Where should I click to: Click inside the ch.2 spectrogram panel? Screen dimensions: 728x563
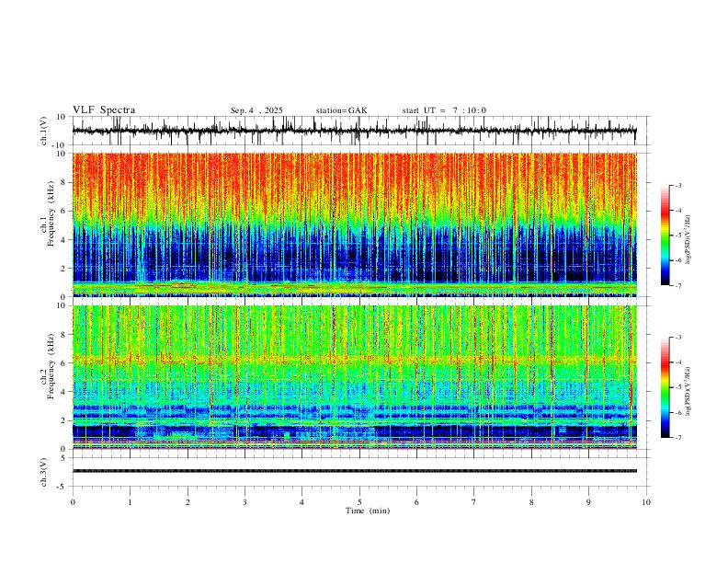point(354,377)
